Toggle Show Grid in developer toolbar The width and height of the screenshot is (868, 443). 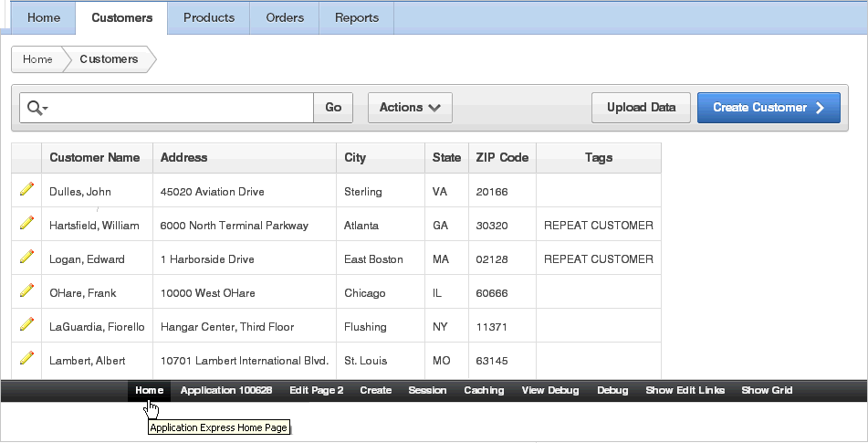coord(767,390)
